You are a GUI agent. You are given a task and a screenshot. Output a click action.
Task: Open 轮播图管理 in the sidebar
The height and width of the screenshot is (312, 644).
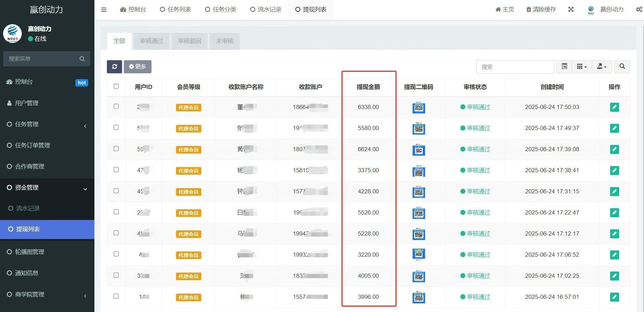47,252
